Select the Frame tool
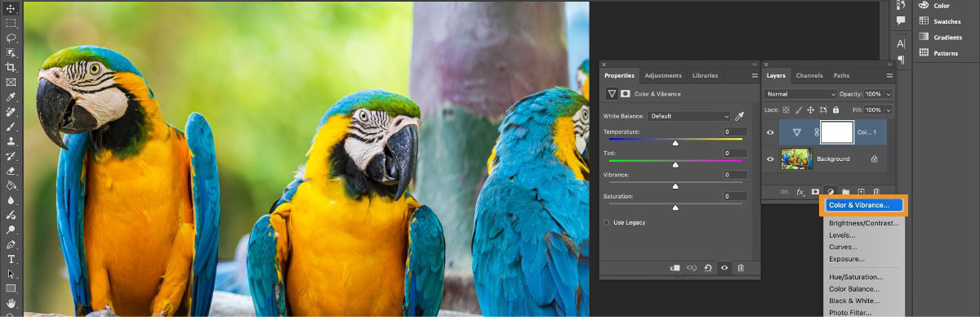 [11, 82]
